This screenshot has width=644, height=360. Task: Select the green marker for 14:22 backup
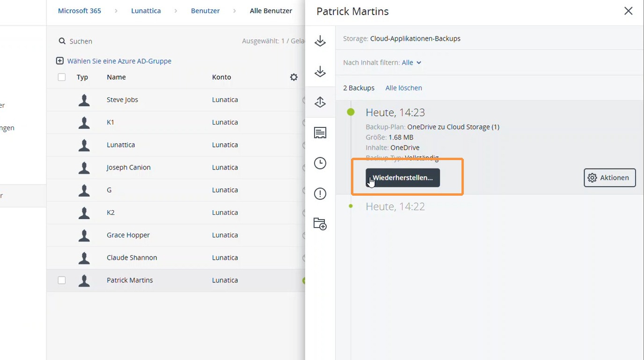[x=351, y=206]
